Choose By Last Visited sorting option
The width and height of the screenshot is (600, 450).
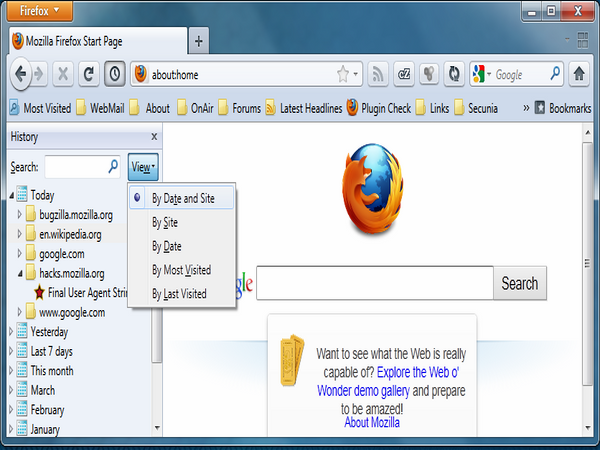pos(179,294)
